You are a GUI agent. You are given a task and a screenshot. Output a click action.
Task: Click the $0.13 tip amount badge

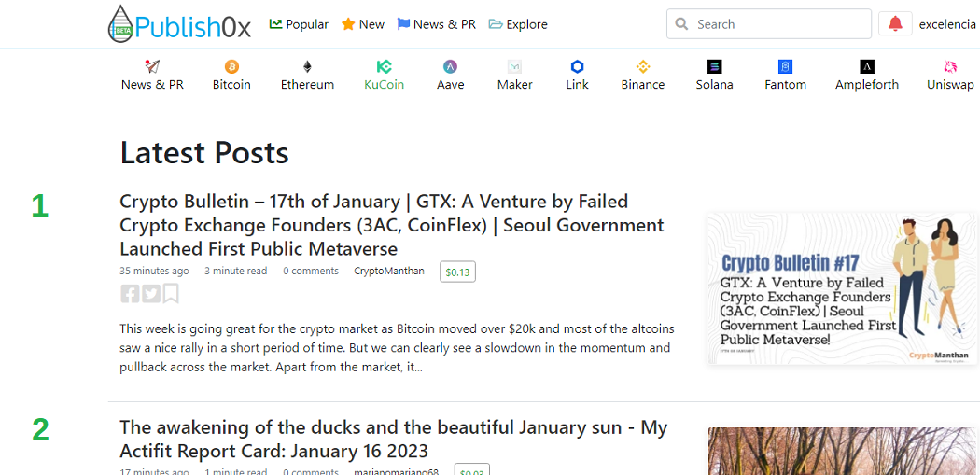pyautogui.click(x=457, y=272)
